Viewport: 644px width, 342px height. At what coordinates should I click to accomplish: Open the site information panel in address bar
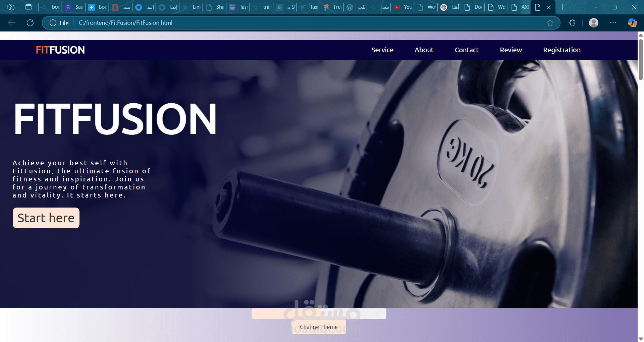[53, 23]
